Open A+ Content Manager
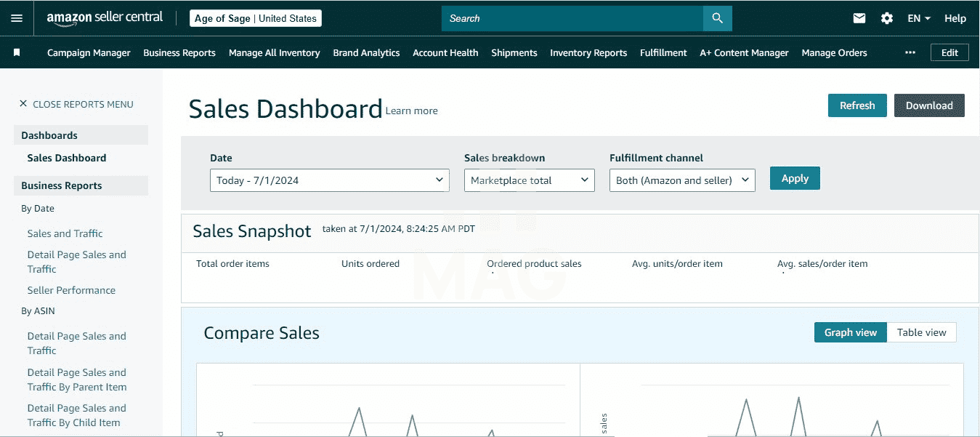Viewport: 980px width, 437px height. pyautogui.click(x=744, y=52)
